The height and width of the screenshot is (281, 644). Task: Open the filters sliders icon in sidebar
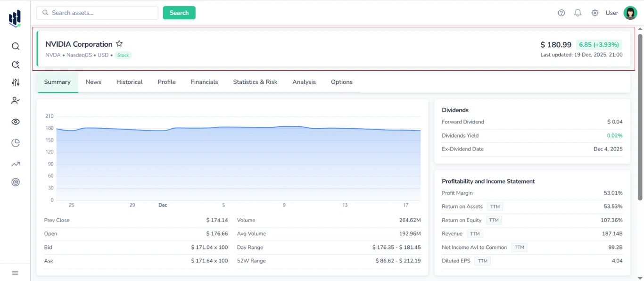coord(15,82)
